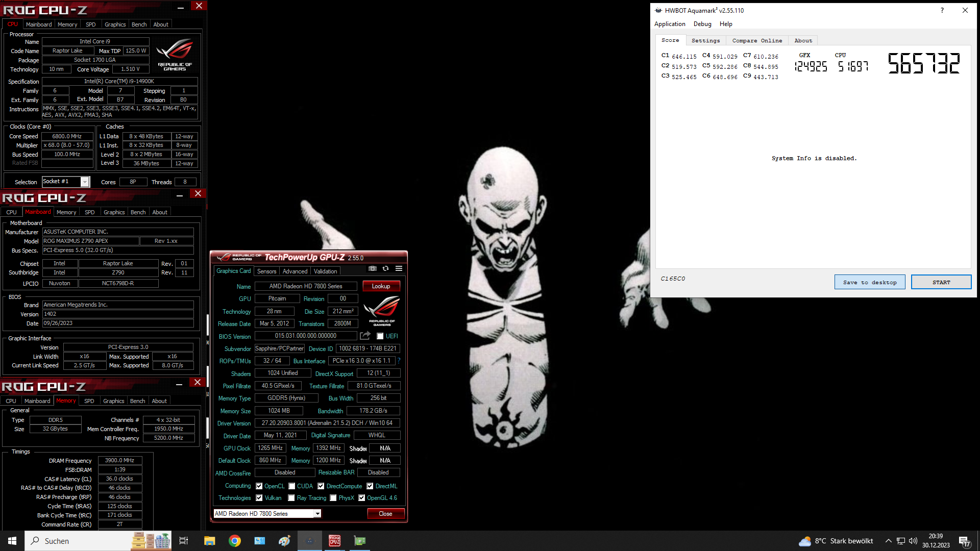
Task: Open the Validation tab in GPU-Z
Action: [x=325, y=271]
